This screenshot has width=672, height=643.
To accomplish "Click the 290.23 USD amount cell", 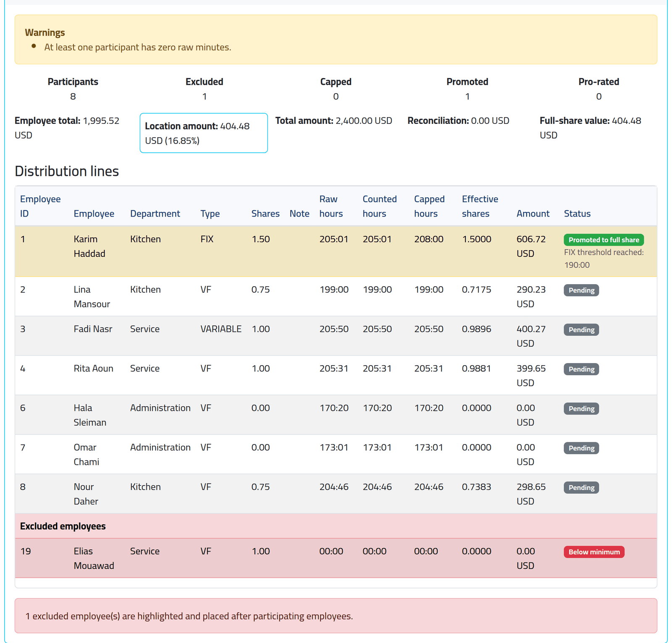I will 531,297.
